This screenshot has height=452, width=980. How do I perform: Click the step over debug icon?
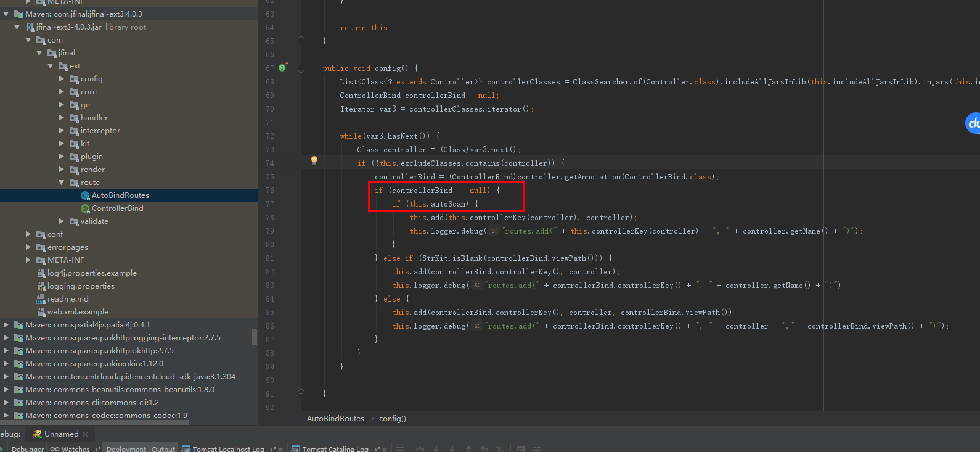[x=420, y=449]
